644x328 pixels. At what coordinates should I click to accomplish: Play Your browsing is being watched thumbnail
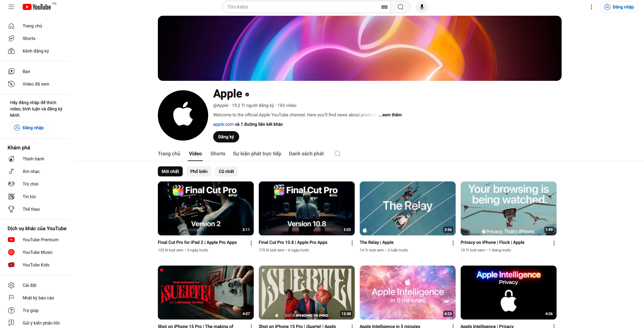click(508, 208)
